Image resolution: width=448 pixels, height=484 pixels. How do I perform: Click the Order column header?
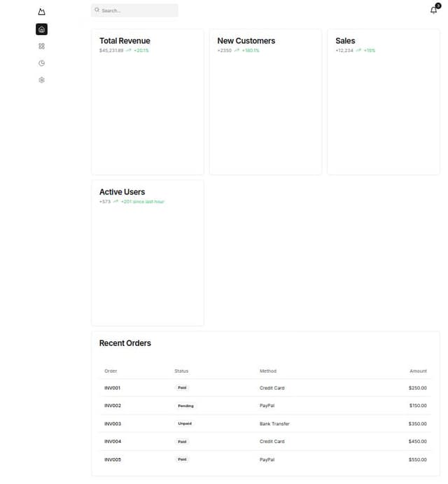(111, 371)
